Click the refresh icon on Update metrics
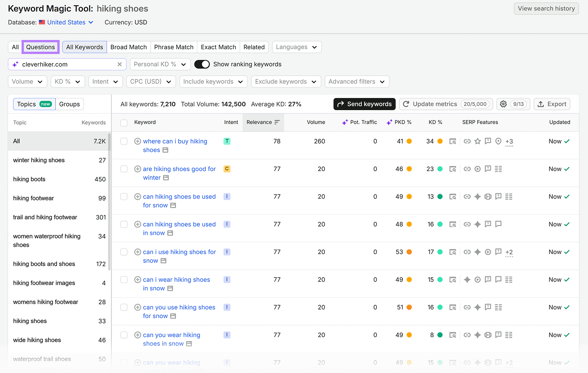This screenshot has height=373, width=588. (x=406, y=104)
